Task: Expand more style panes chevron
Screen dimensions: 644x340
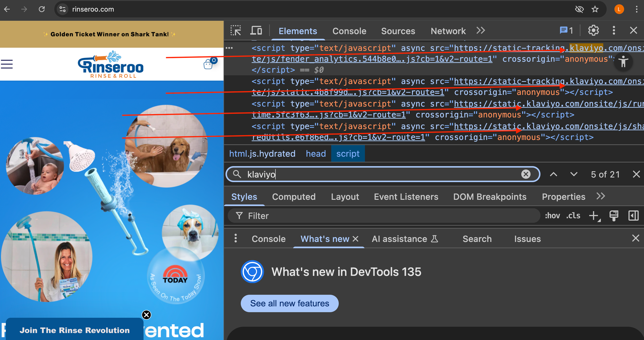Action: [601, 196]
